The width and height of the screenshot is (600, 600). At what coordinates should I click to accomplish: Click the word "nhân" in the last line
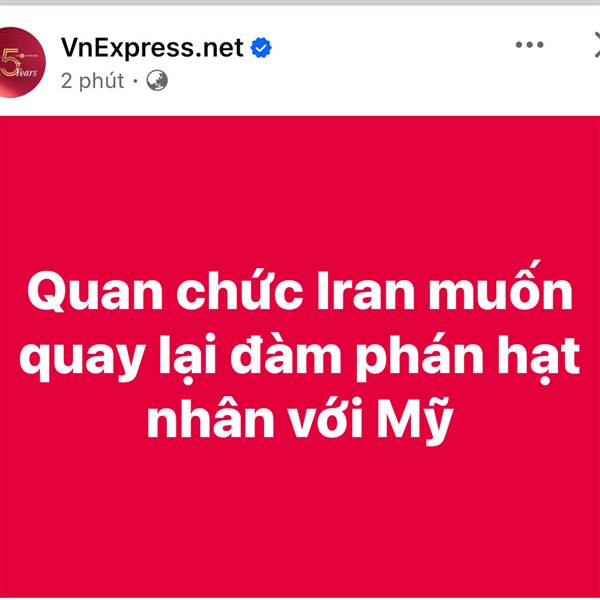[210, 419]
